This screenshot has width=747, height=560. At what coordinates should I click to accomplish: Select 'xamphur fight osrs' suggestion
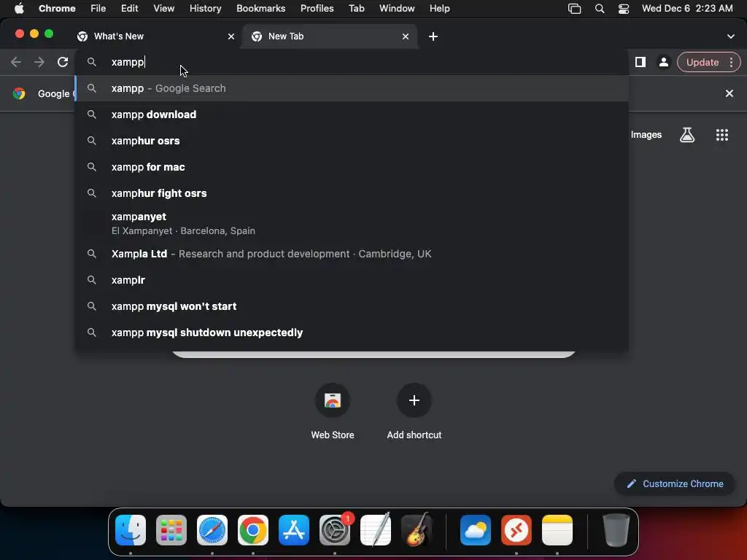(x=352, y=192)
